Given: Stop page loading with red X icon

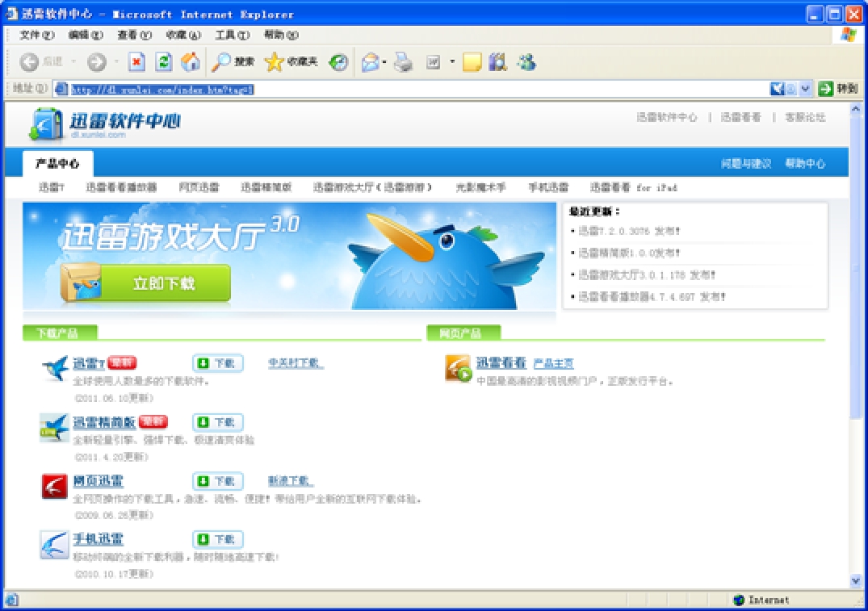Looking at the screenshot, I should (136, 62).
